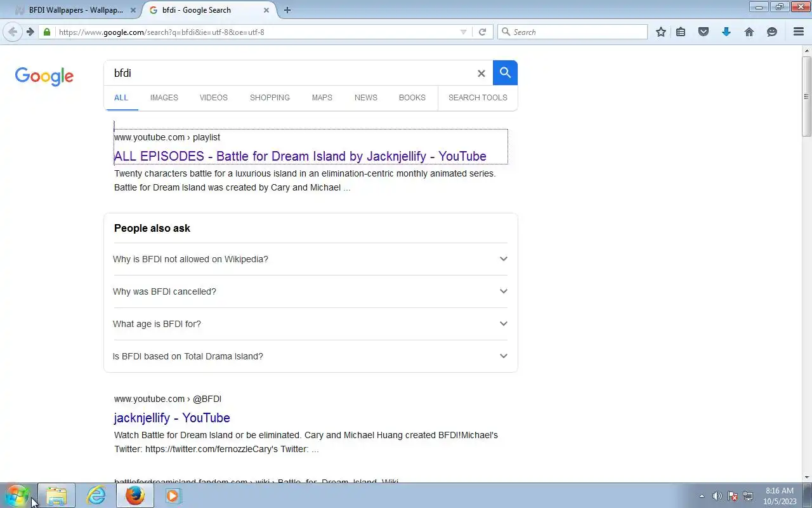Go to the Firefox Home icon
The height and width of the screenshot is (508, 812).
coord(749,32)
